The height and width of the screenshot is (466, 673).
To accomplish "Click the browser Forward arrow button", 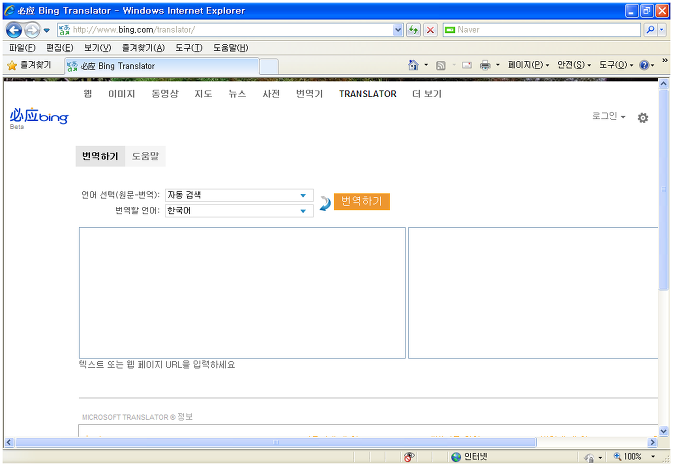I will click(32, 30).
